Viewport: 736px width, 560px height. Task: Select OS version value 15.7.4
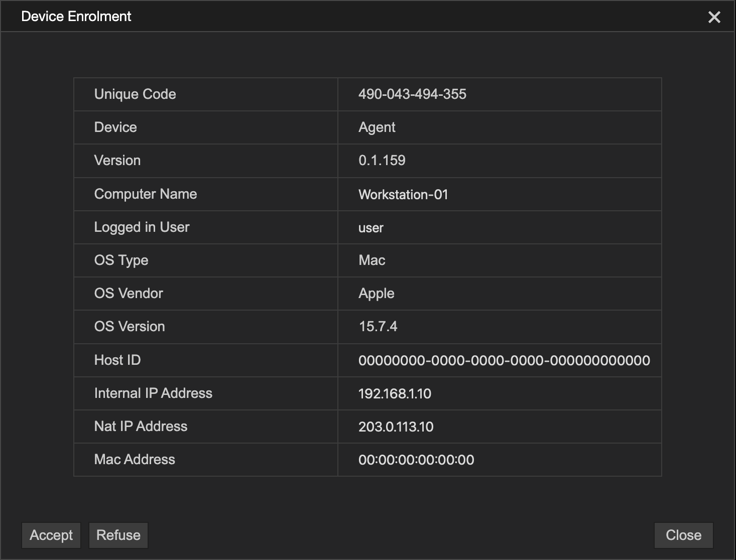tap(378, 327)
